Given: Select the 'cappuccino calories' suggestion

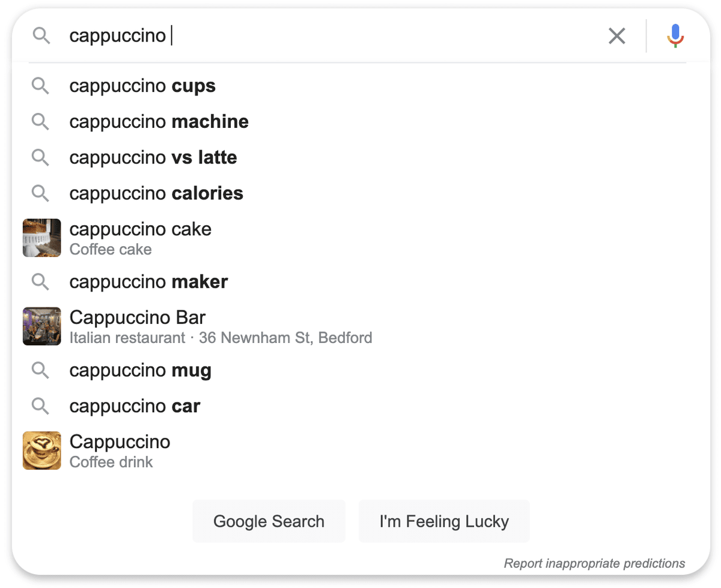Looking at the screenshot, I should click(156, 193).
